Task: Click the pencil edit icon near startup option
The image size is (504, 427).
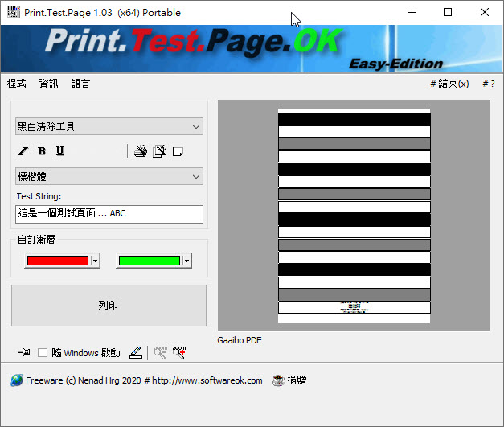Action: pos(136,352)
